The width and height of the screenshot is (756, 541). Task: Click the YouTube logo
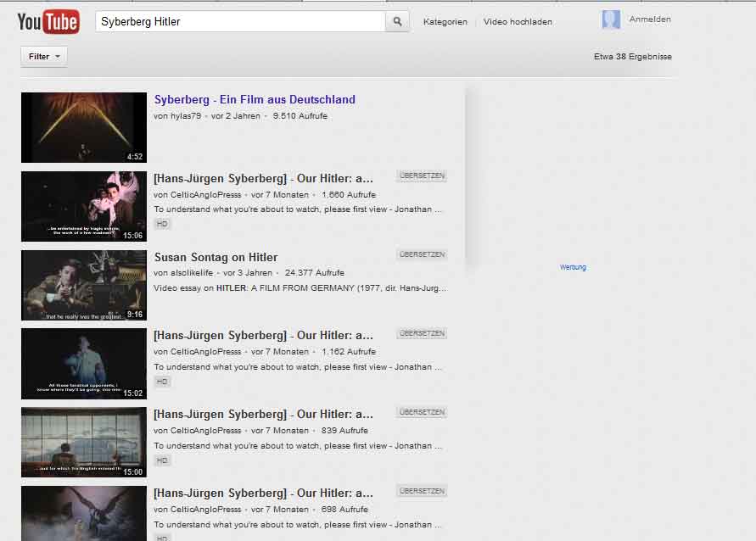(48, 21)
